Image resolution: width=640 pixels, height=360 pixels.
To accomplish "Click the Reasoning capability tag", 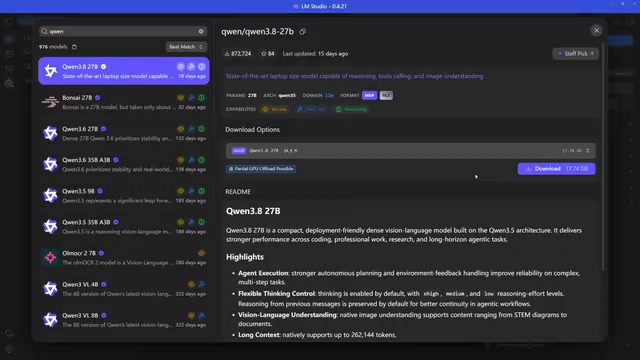I will (351, 109).
